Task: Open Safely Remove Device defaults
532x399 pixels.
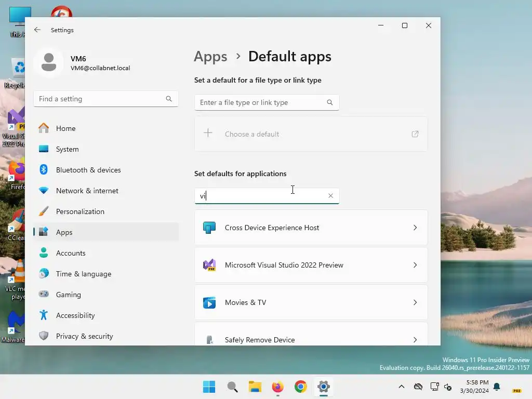Action: [x=311, y=334]
